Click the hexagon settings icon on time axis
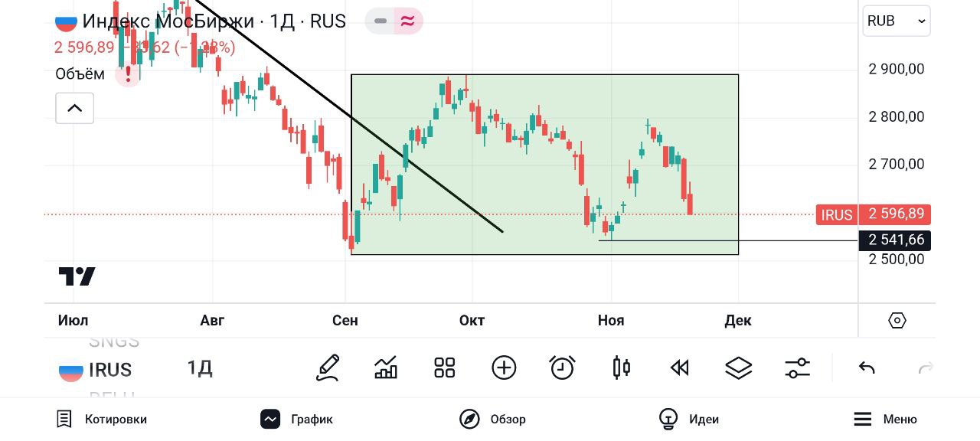 [897, 320]
